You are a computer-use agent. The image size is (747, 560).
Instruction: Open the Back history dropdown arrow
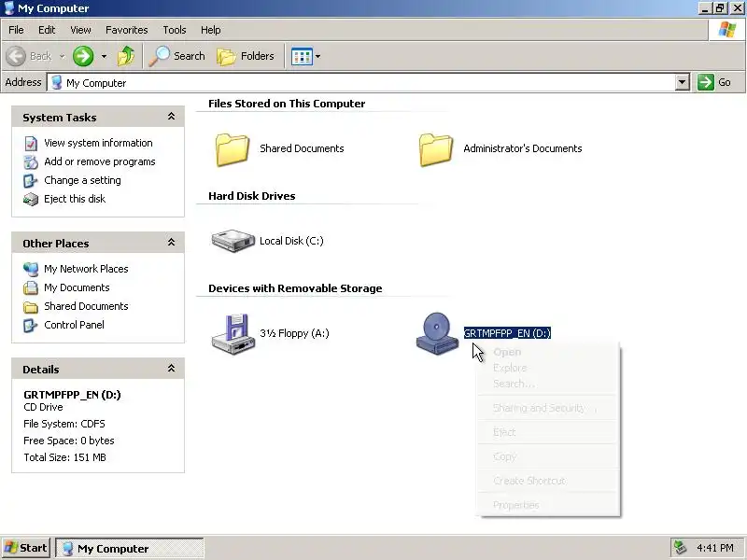pyautogui.click(x=62, y=56)
